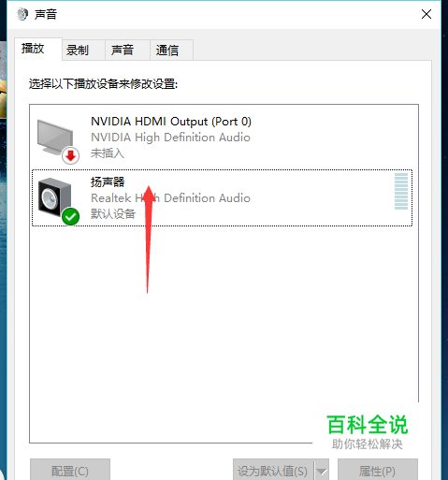Click the green default-device checkmark badge
448x480 pixels.
[x=70, y=216]
